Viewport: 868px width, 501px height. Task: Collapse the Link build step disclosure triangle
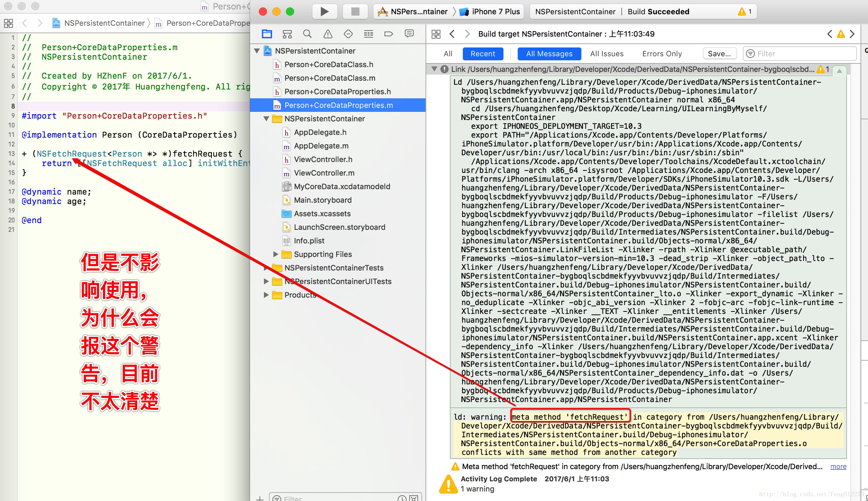coord(434,69)
